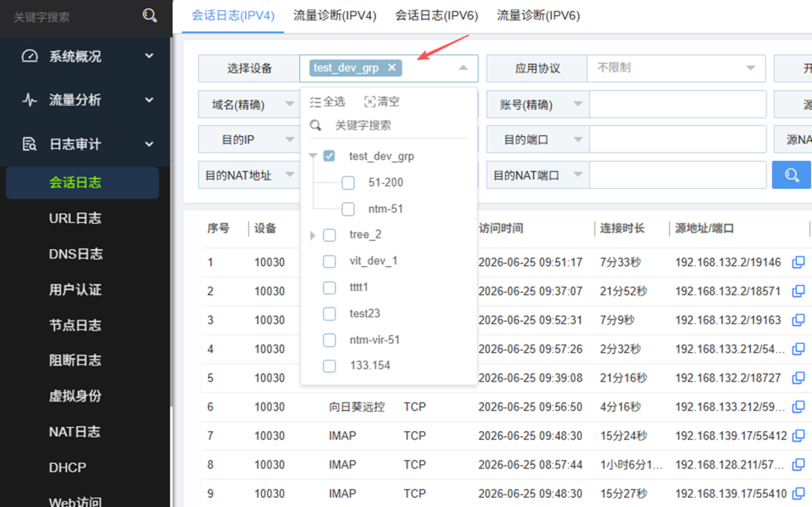
Task: Check the 51-200 device checkbox
Action: pyautogui.click(x=348, y=182)
